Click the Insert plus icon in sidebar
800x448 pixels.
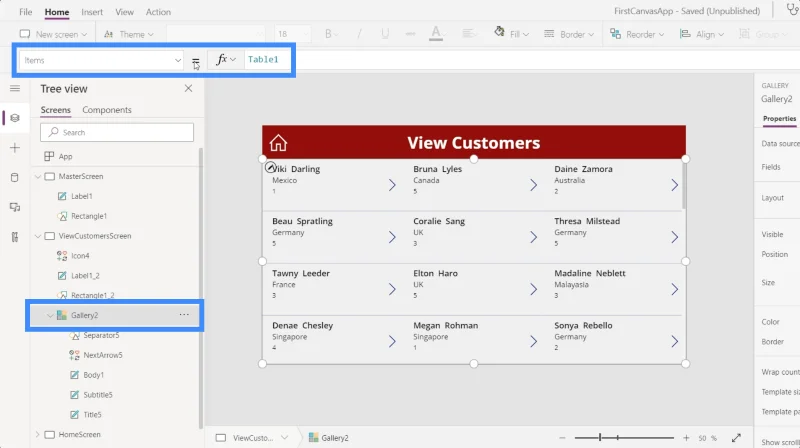pyautogui.click(x=15, y=148)
